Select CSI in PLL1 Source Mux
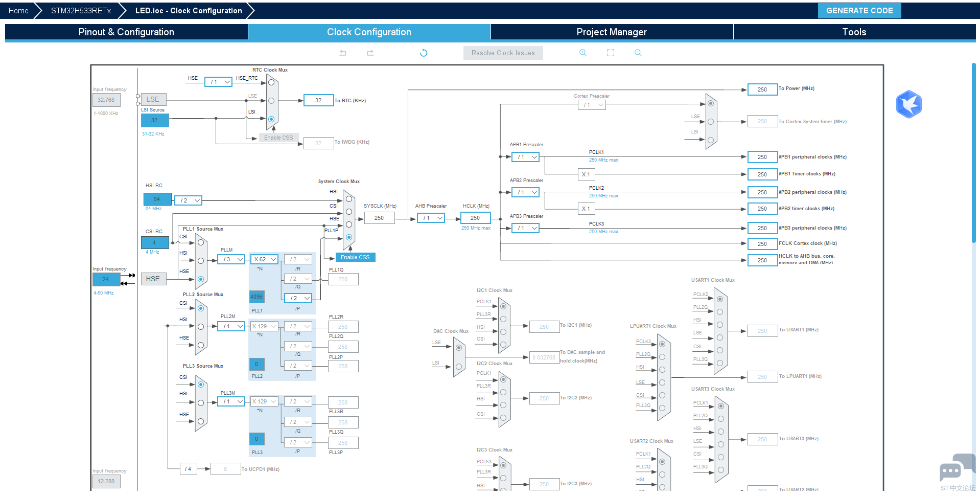This screenshot has height=496, width=980. coord(201,243)
